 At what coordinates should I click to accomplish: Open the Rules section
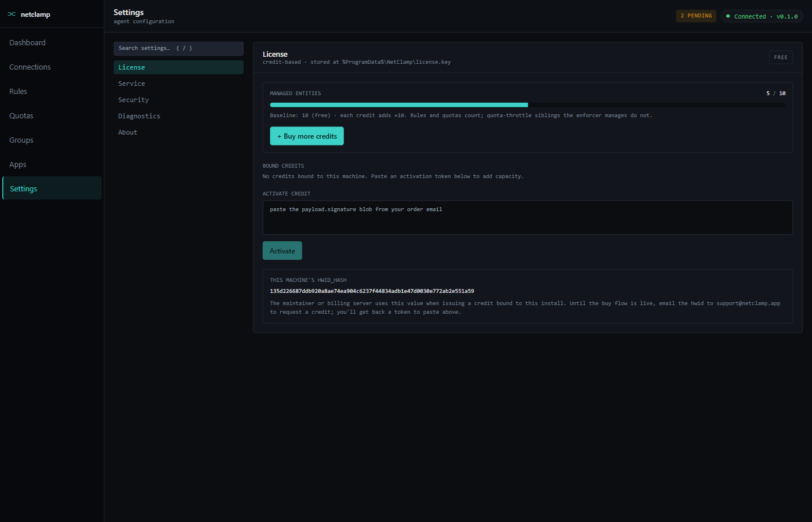click(52, 92)
